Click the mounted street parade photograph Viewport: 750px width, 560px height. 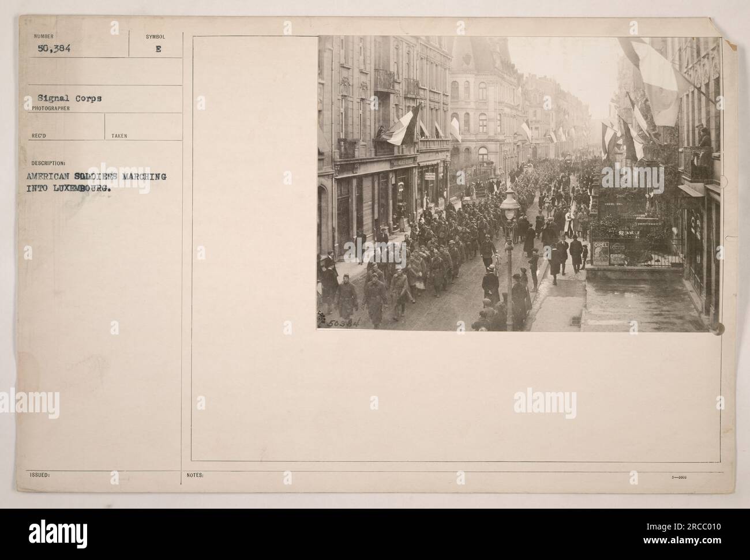(x=519, y=183)
